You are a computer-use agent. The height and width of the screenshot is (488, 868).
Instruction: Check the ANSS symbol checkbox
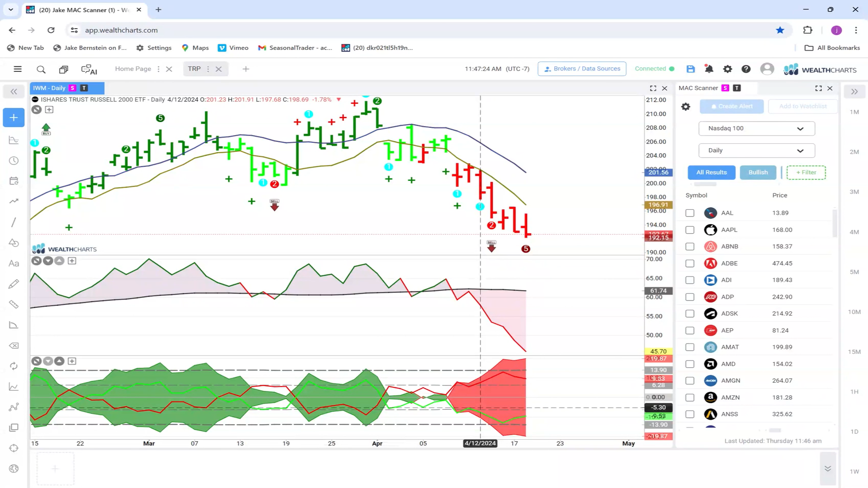point(689,414)
